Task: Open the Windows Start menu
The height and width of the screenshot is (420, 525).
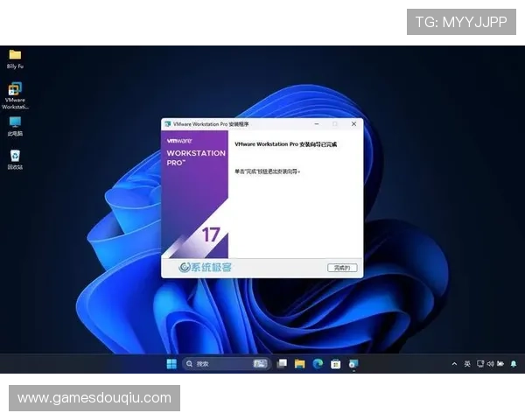Action: click(171, 363)
